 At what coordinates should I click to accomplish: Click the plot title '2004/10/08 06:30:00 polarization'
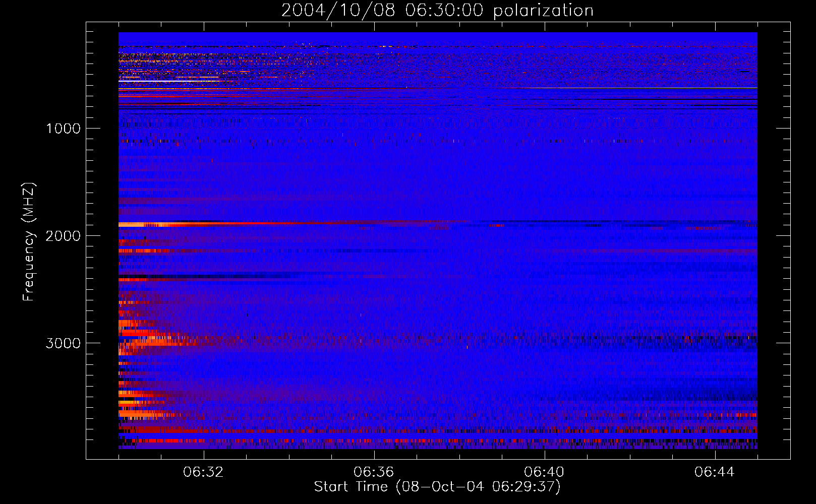click(x=437, y=10)
